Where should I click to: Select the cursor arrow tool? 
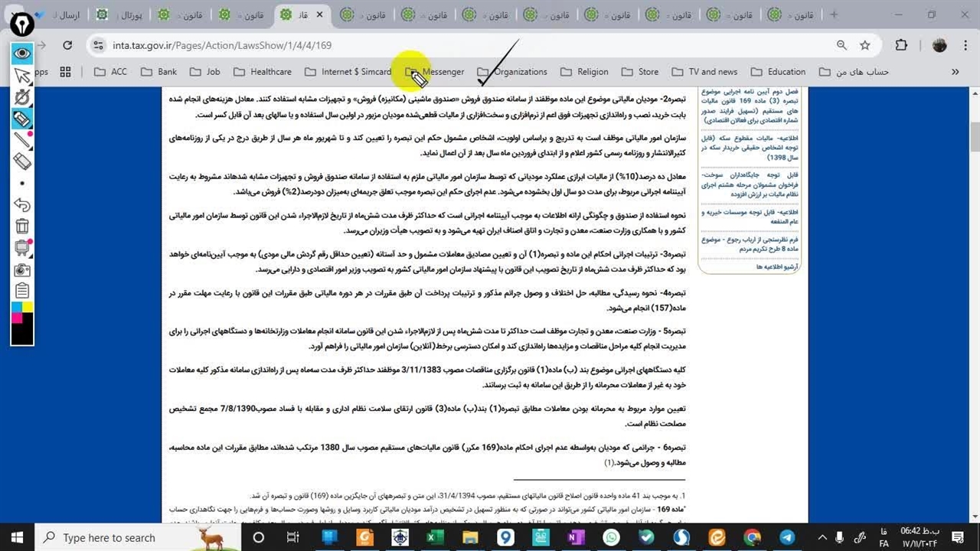[x=22, y=75]
